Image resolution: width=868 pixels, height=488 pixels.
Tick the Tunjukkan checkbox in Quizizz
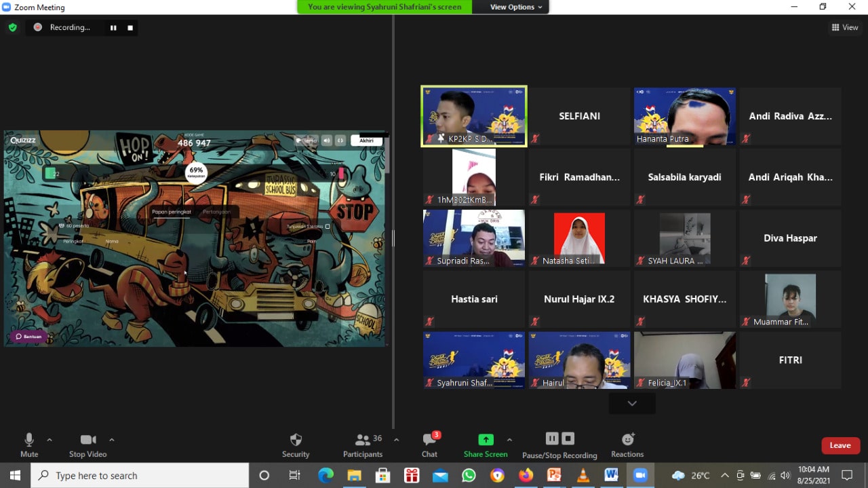tap(328, 227)
